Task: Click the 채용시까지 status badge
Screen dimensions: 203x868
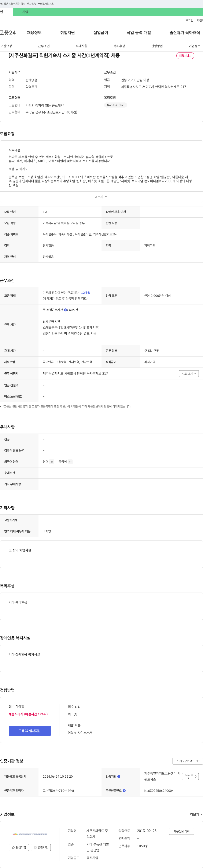Action: coord(185,56)
